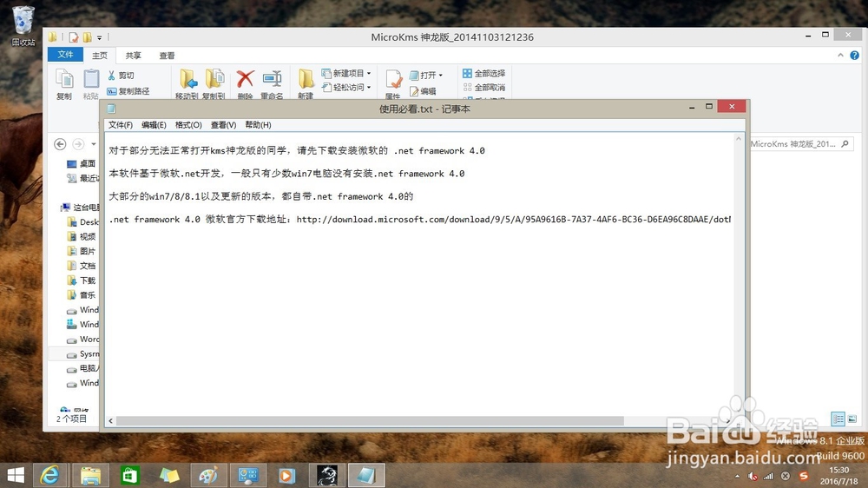Open Notepad File (文件) menu
The width and height of the screenshot is (868, 488).
pyautogui.click(x=120, y=125)
